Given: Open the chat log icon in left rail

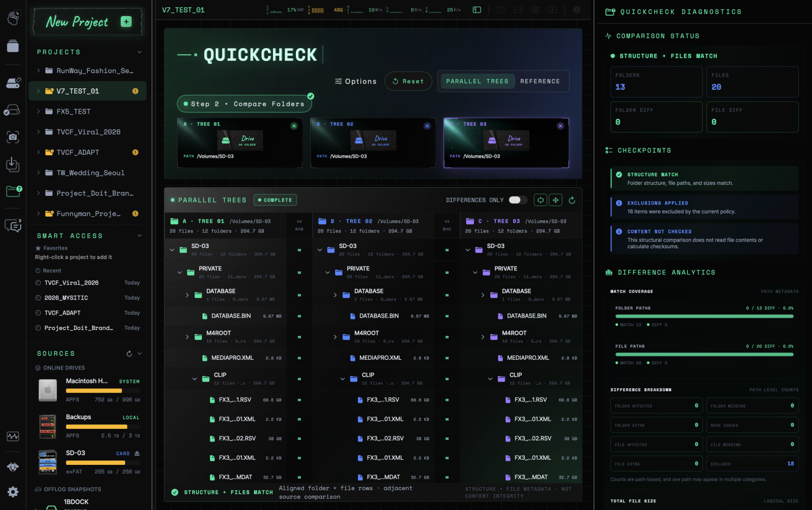Looking at the screenshot, I should pos(13,225).
